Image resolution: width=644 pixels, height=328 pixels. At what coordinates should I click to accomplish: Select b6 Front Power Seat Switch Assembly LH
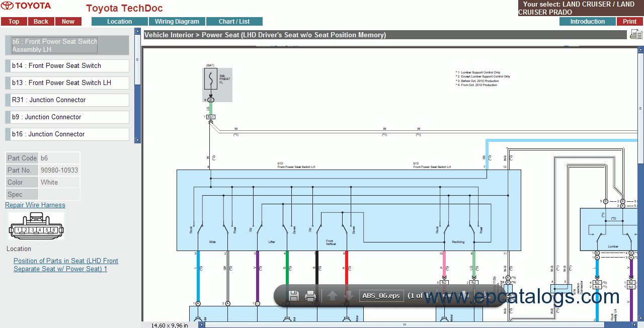click(67, 45)
